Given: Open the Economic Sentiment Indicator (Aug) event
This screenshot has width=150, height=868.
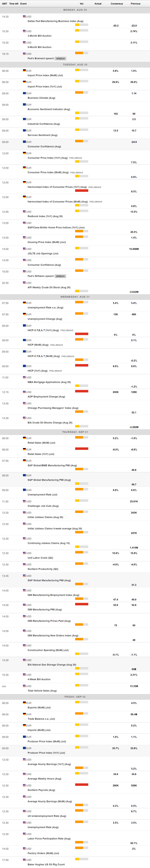Looking at the screenshot, I should tap(49, 109).
